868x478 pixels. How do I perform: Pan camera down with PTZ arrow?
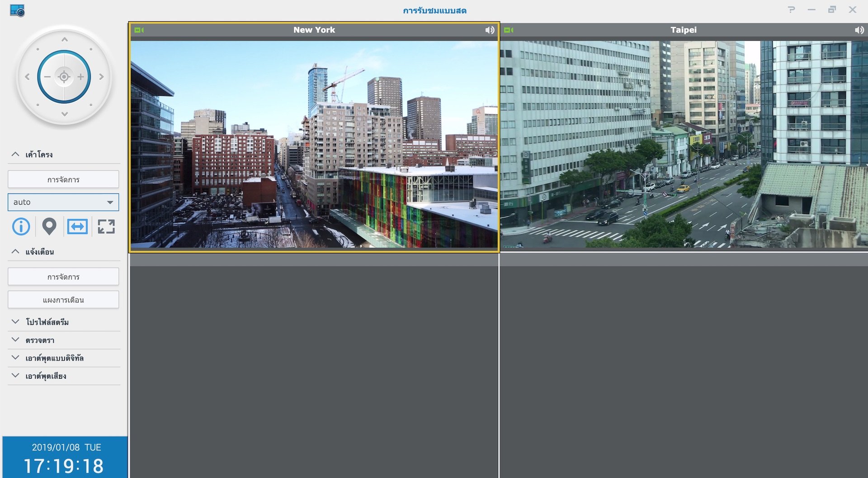point(64,114)
